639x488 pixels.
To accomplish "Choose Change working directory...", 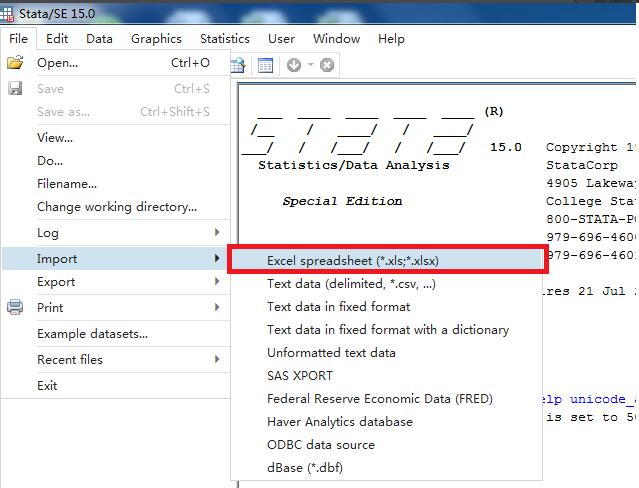I will tap(116, 207).
